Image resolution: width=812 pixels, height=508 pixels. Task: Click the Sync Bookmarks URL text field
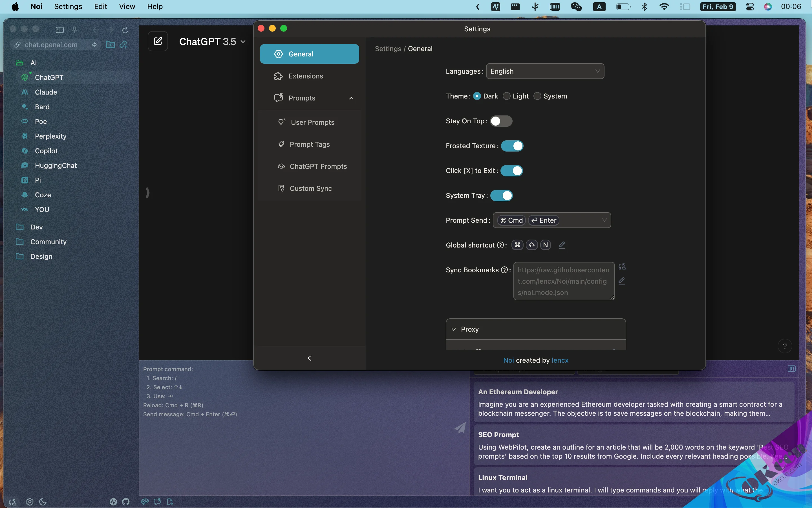point(564,281)
